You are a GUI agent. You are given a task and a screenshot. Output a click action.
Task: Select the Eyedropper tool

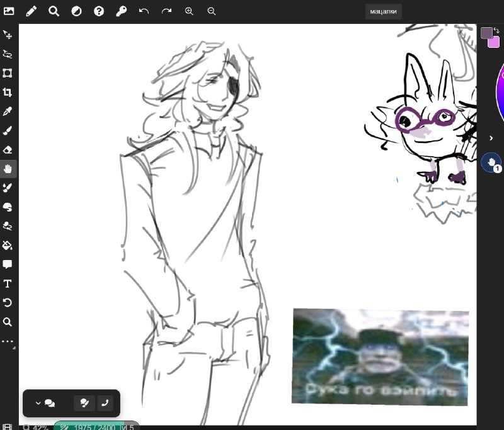pyautogui.click(x=8, y=111)
